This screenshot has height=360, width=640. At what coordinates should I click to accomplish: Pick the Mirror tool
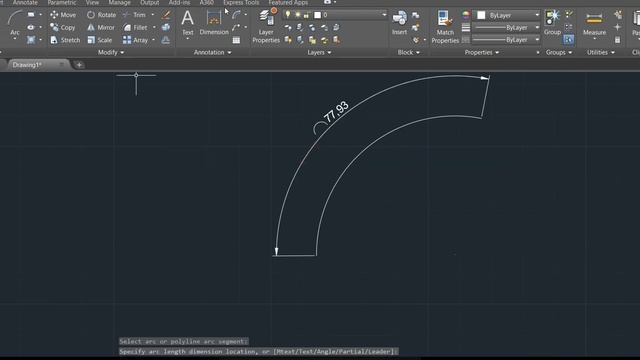(x=101, y=27)
